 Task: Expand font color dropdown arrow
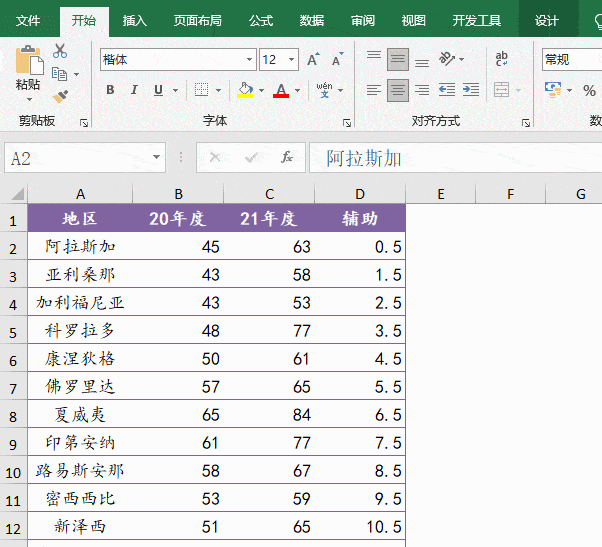[298, 90]
